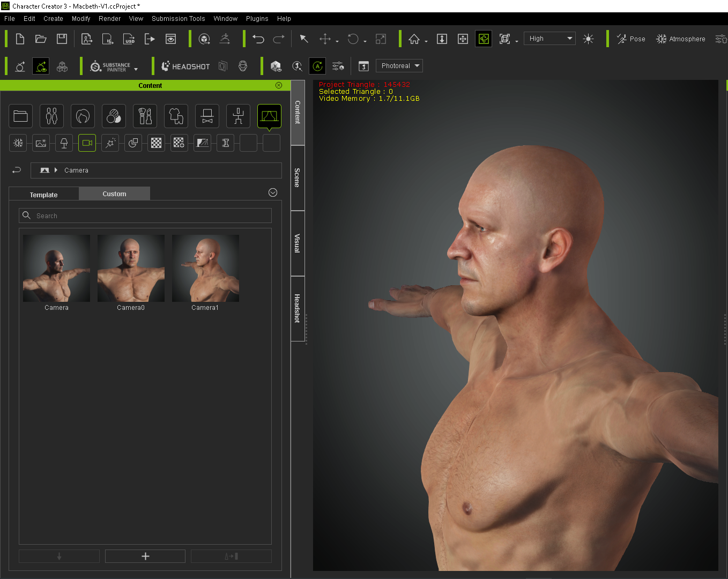The image size is (728, 579).
Task: Save the project with the floppy disk icon
Action: click(x=62, y=39)
